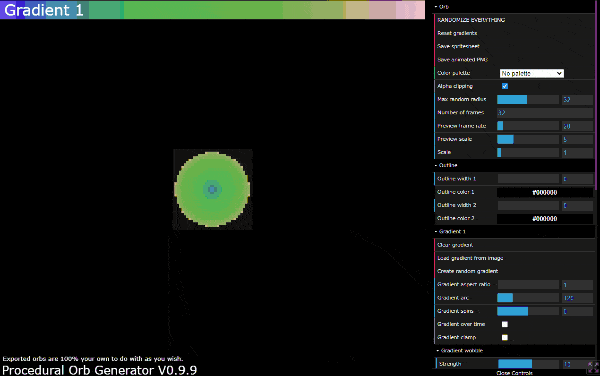Select the Outline width 1 value field

(577, 179)
